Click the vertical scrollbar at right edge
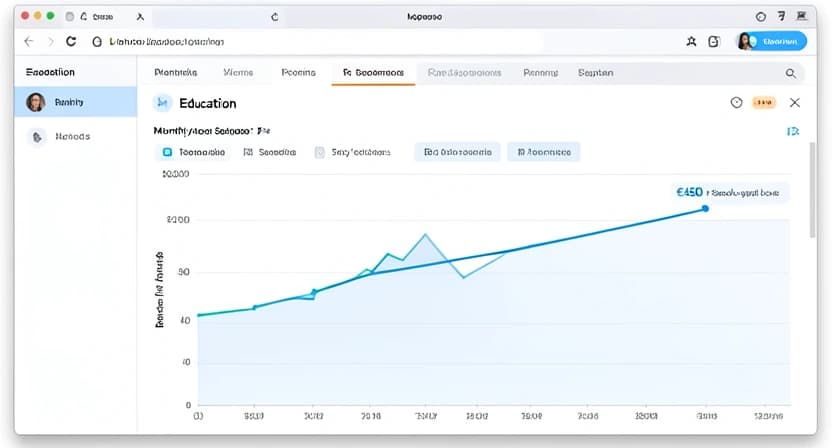This screenshot has width=832, height=448. click(x=812, y=190)
